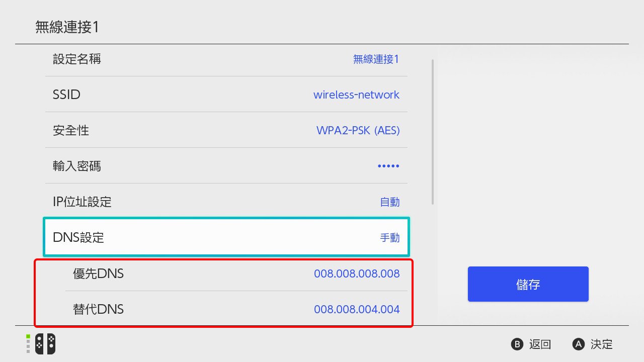Image resolution: width=644 pixels, height=362 pixels.
Task: Edit the 替代DNS address 008.008.004.004
Action: (357, 309)
